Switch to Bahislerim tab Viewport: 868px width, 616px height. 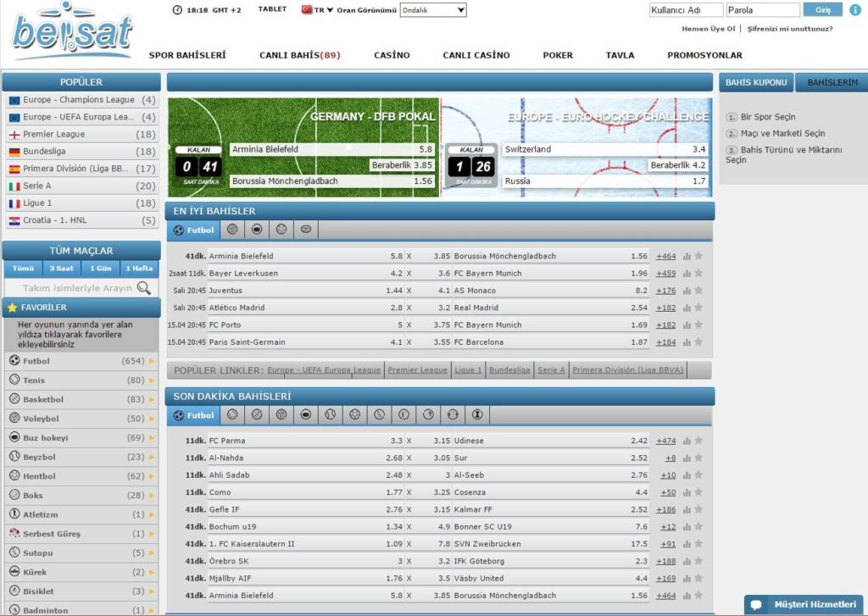coord(832,82)
